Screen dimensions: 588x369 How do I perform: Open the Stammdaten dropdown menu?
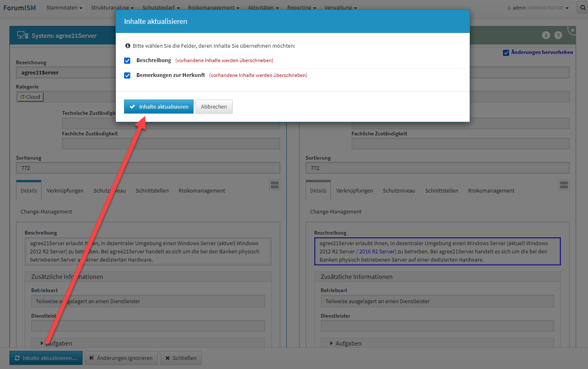click(64, 8)
